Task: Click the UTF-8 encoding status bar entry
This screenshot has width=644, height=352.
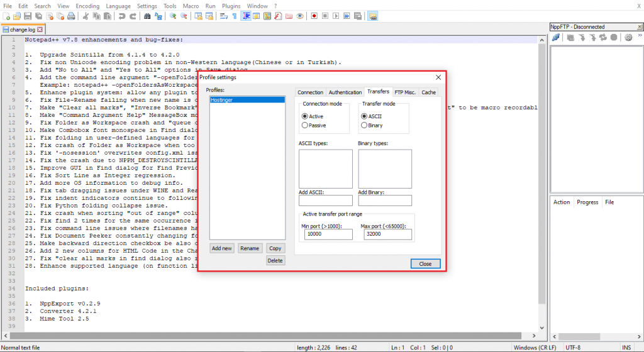Action: (x=573, y=348)
